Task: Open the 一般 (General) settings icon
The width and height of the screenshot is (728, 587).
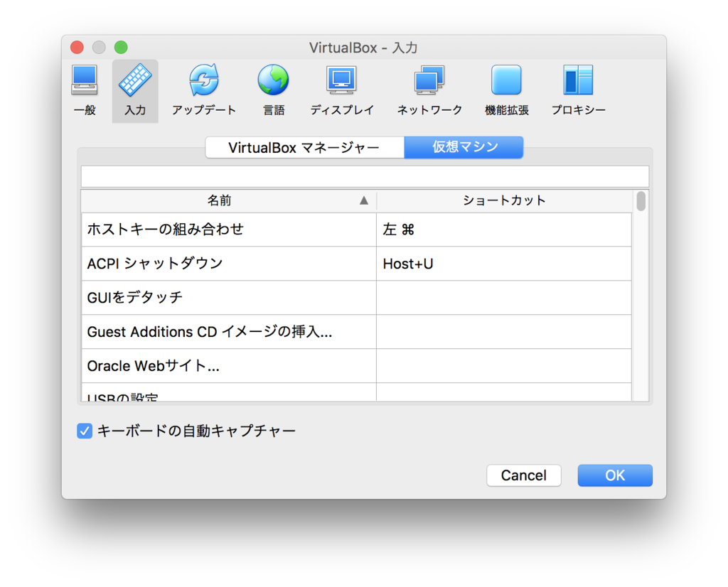Action: (85, 90)
